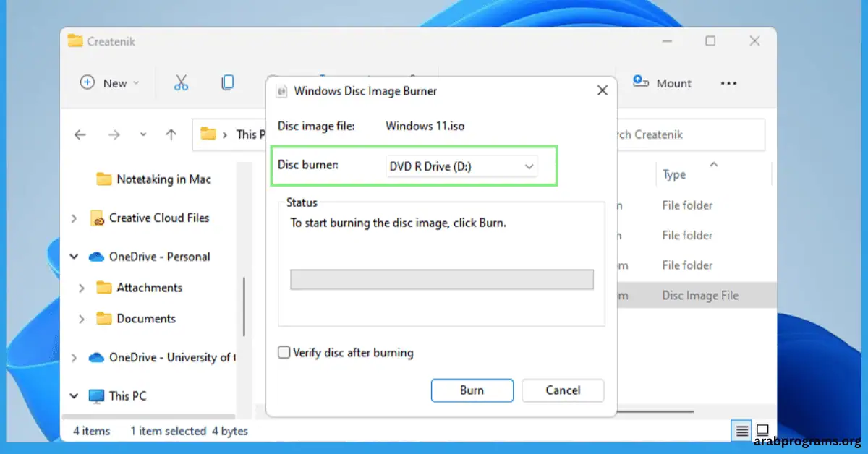
Task: Collapse the This PC node
Action: pyautogui.click(x=74, y=396)
